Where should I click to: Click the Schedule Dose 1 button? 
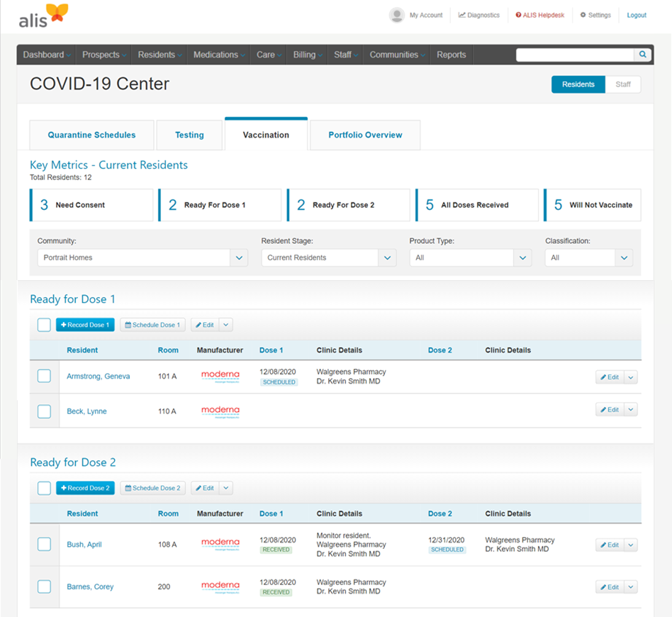click(x=152, y=325)
